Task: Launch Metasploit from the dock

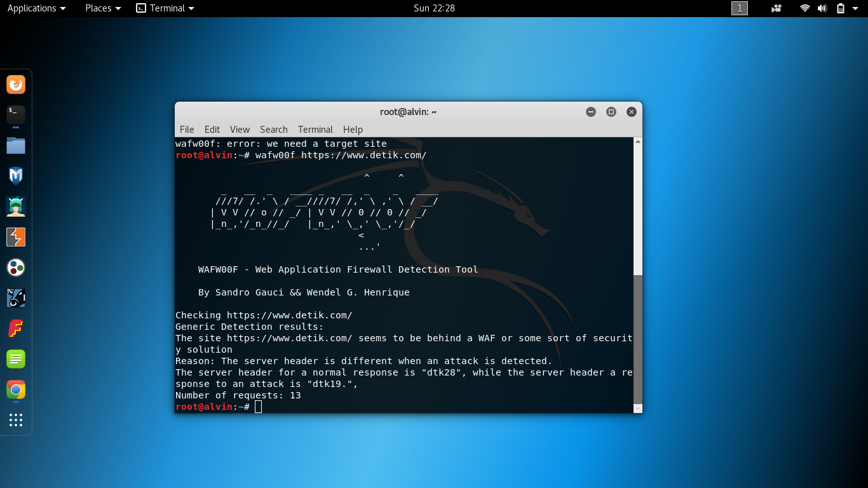Action: coord(16,176)
